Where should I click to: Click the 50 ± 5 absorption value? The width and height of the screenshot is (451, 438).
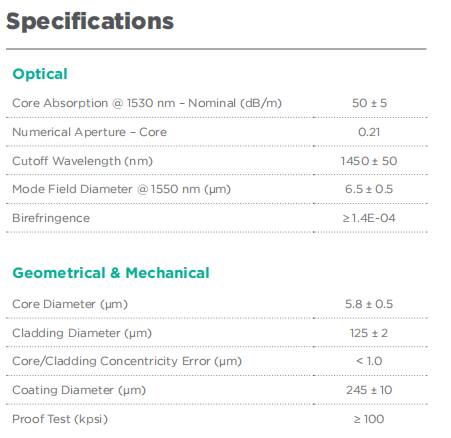coord(369,103)
